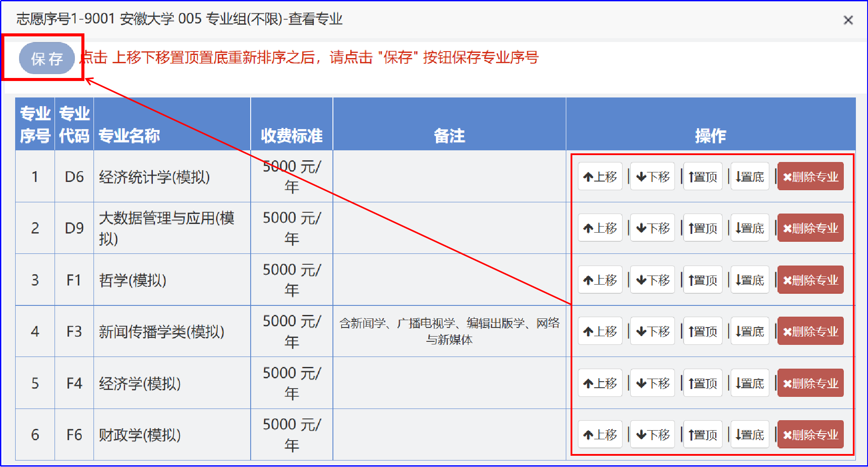Move 经济学(模拟) down with 下移
The width and height of the screenshot is (868, 467).
(652, 383)
